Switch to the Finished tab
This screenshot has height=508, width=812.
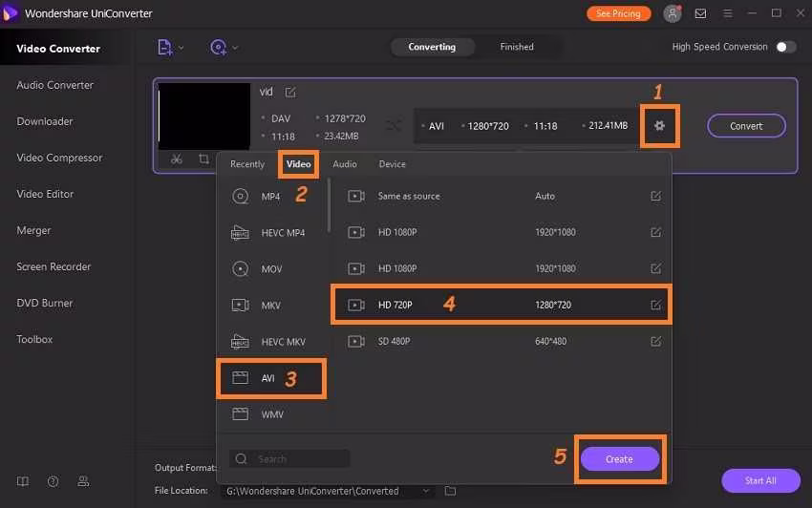coord(516,47)
